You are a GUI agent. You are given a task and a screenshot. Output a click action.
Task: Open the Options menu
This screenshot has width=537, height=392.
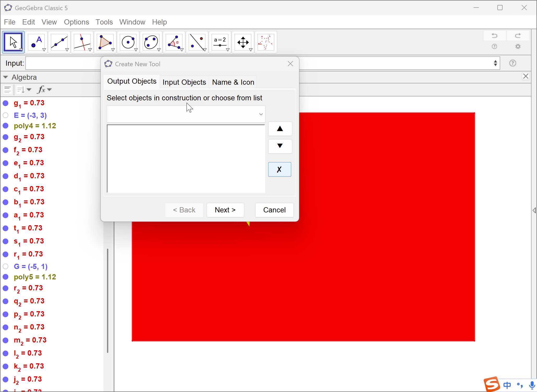[x=76, y=22]
